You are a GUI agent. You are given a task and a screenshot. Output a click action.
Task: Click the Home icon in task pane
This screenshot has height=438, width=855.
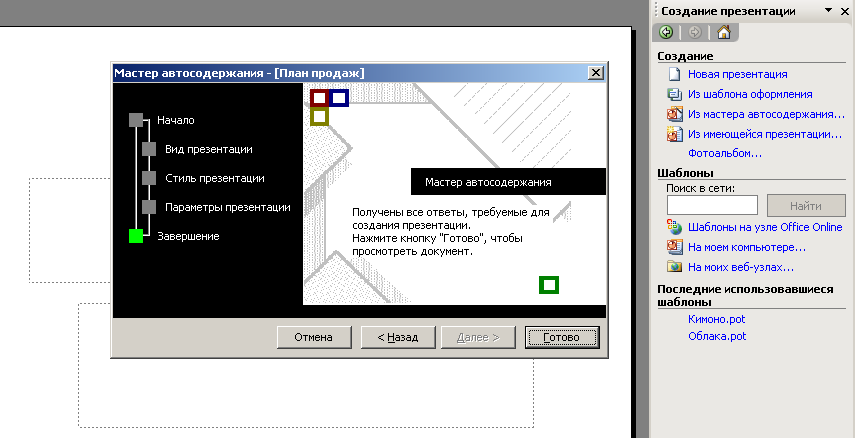724,32
